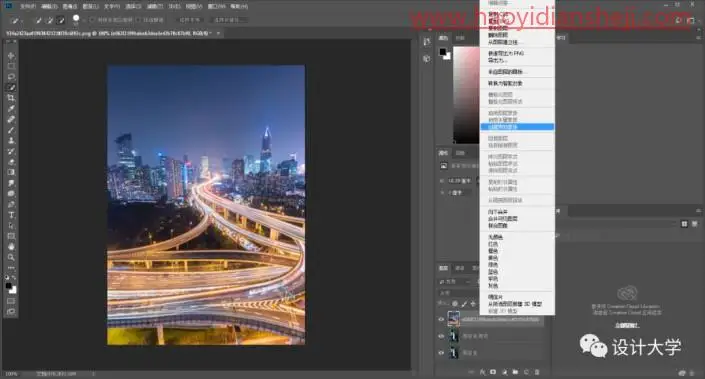The height and width of the screenshot is (379, 705).
Task: Change screen mode icon in toolbar
Action: tap(11, 311)
